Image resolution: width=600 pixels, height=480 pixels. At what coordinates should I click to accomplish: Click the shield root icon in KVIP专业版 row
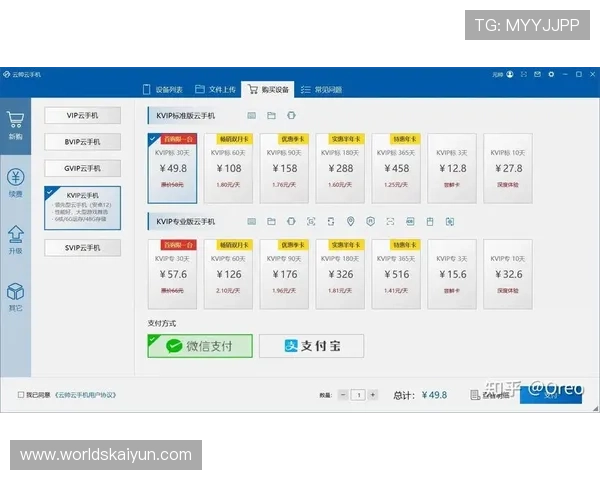point(370,221)
